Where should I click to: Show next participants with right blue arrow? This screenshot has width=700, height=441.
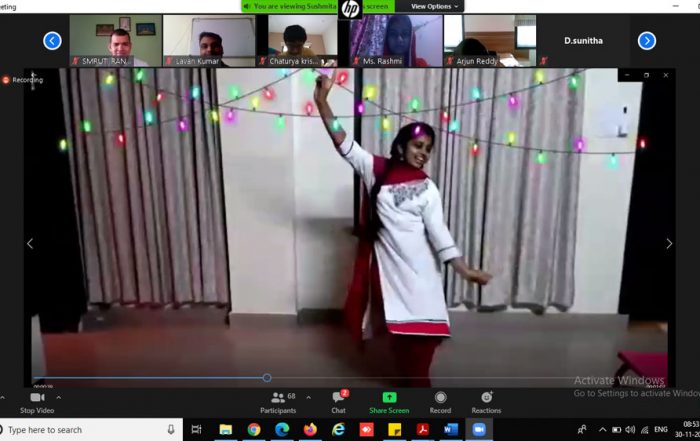[x=646, y=41]
